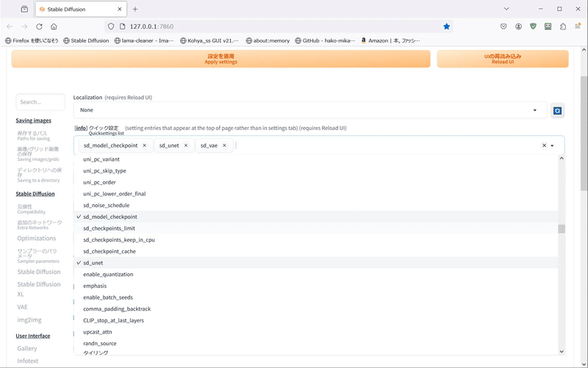588x368 pixels.
Task: Open the extensions puzzle icon
Action: [563, 26]
